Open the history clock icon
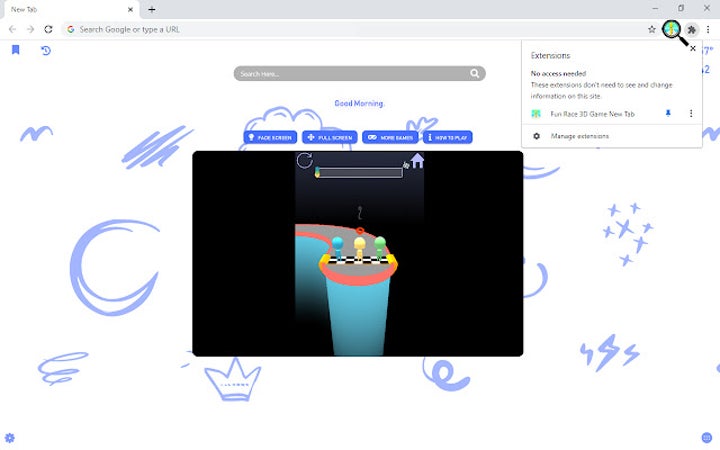 [46, 50]
